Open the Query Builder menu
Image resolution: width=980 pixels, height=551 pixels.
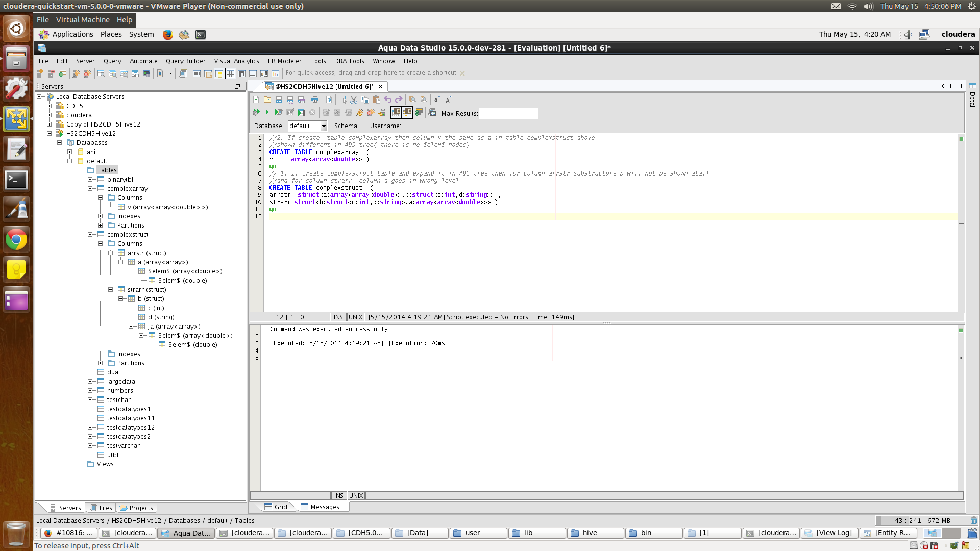[185, 61]
